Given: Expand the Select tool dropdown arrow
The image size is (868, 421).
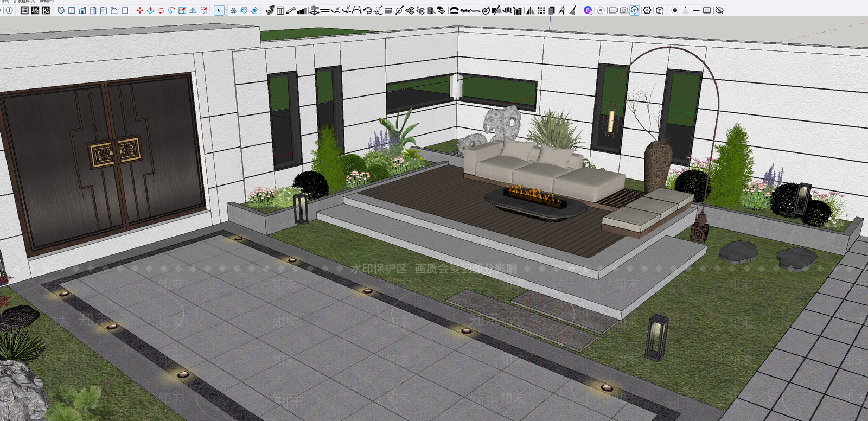Looking at the screenshot, I should point(226,10).
